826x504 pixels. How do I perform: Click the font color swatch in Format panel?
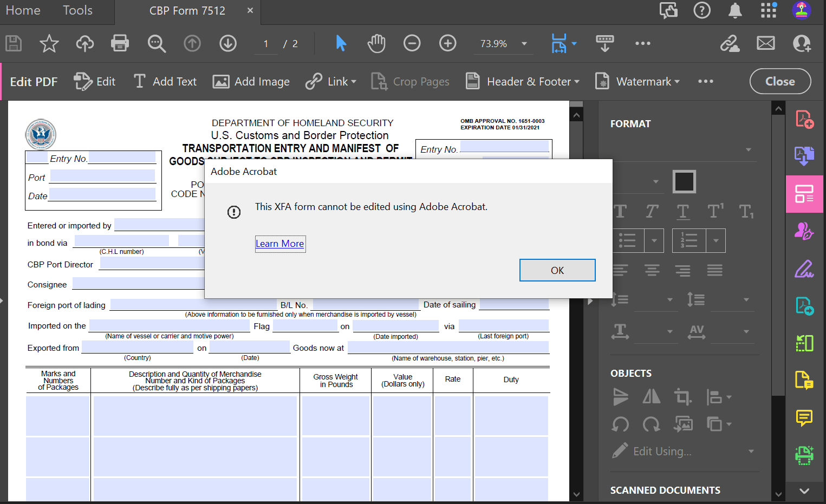pos(684,181)
